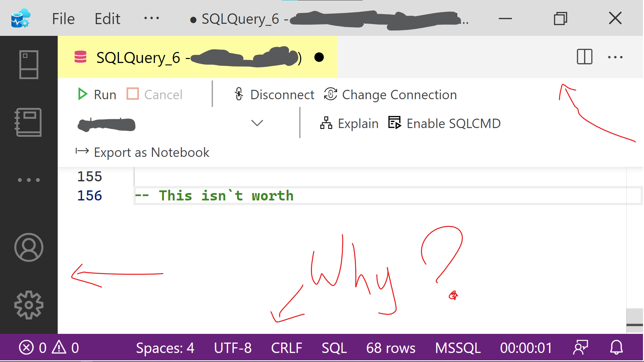Open the Manage gear icon
The width and height of the screenshot is (644, 362).
click(x=29, y=305)
